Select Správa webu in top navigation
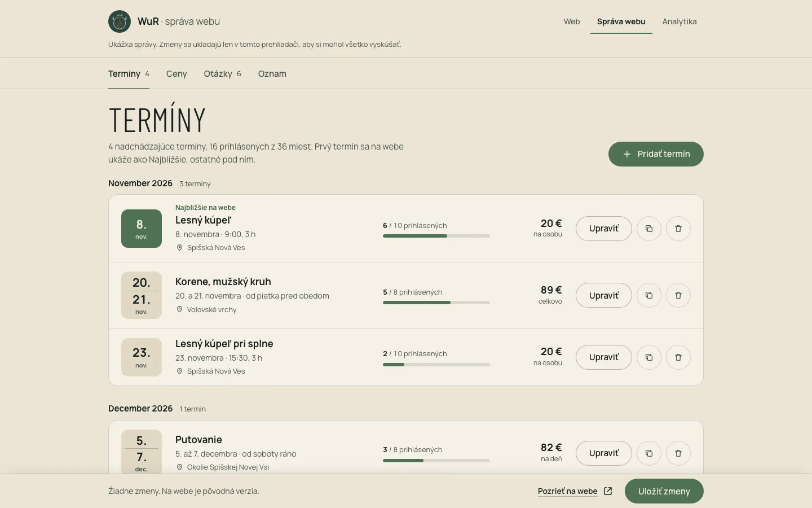The height and width of the screenshot is (508, 812). (621, 21)
